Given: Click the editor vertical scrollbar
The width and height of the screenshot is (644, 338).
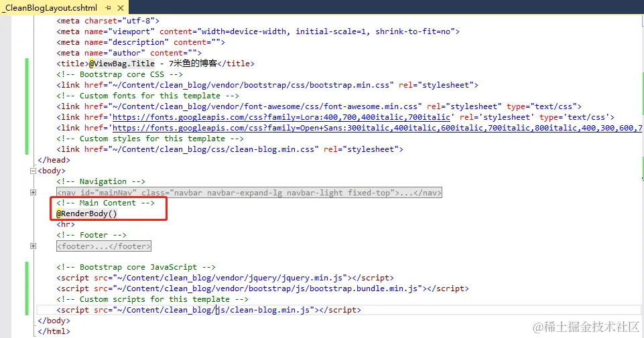Looking at the screenshot, I should pyautogui.click(x=643, y=177).
